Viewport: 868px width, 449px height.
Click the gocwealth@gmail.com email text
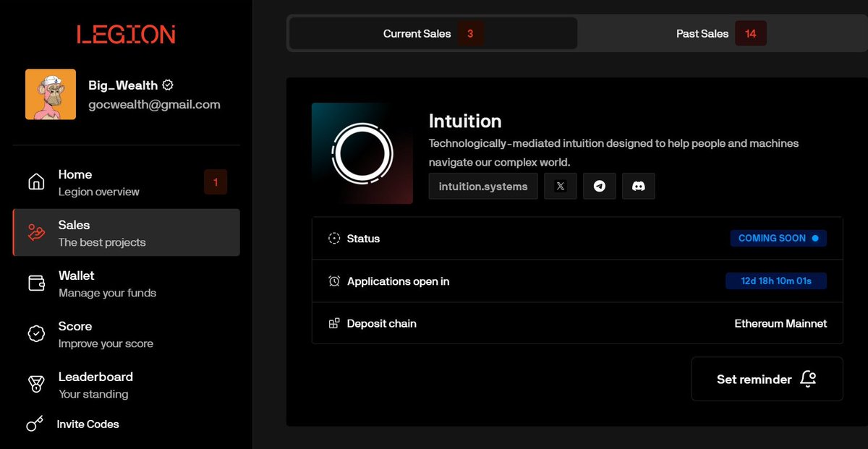[x=154, y=104]
